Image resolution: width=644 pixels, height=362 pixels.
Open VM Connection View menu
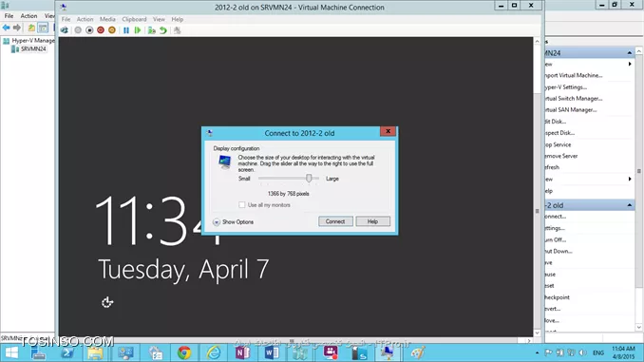[159, 19]
